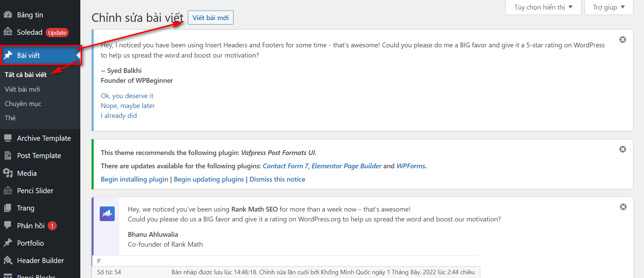Click the Bảng tin dashboard icon
The height and width of the screenshot is (278, 644).
point(8,15)
